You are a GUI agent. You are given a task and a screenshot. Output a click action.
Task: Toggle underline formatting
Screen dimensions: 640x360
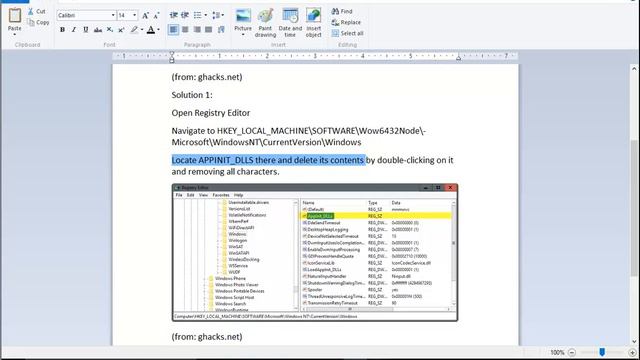86,29
